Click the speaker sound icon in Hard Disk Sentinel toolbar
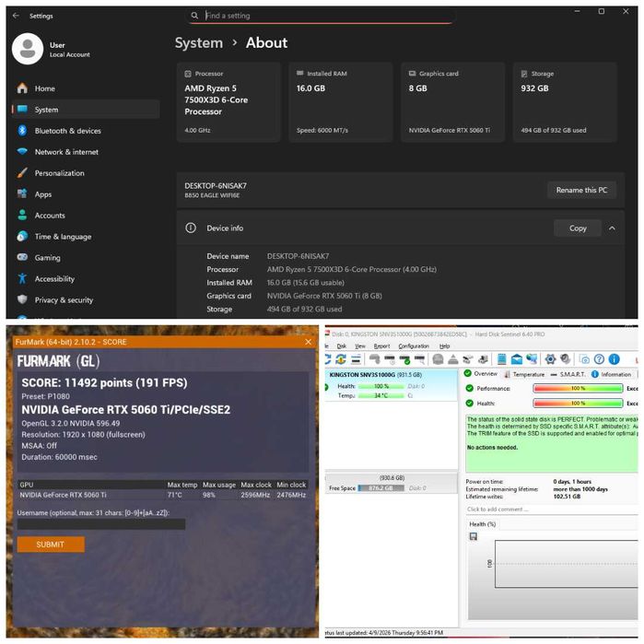This screenshot has width=644, height=644. (x=566, y=359)
